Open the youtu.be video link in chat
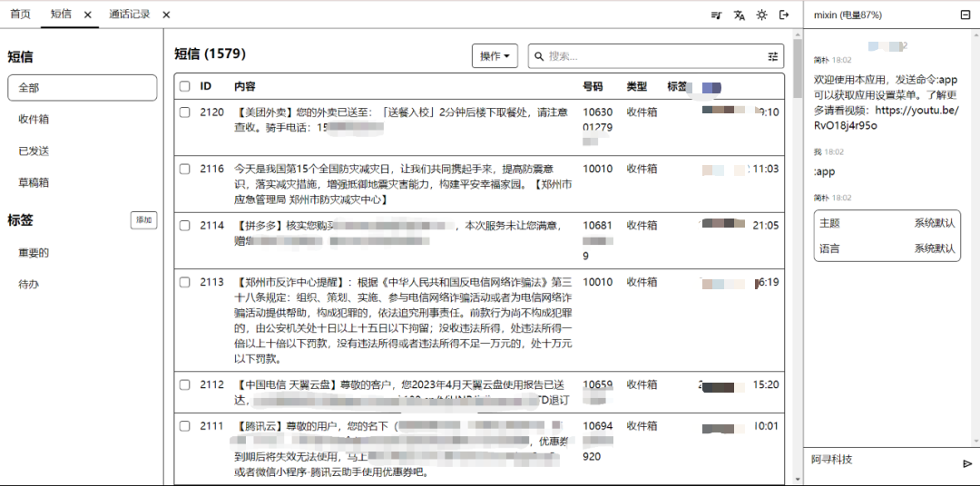 point(887,118)
